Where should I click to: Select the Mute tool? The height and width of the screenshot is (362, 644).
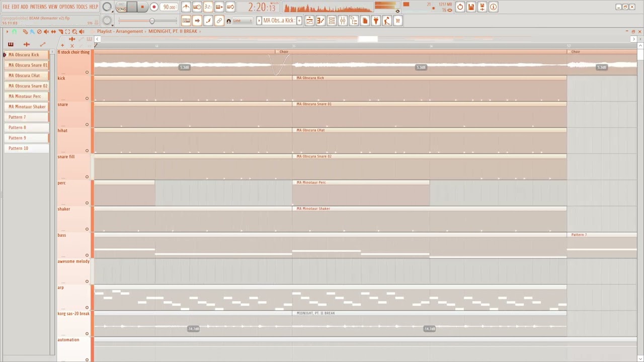tap(46, 31)
